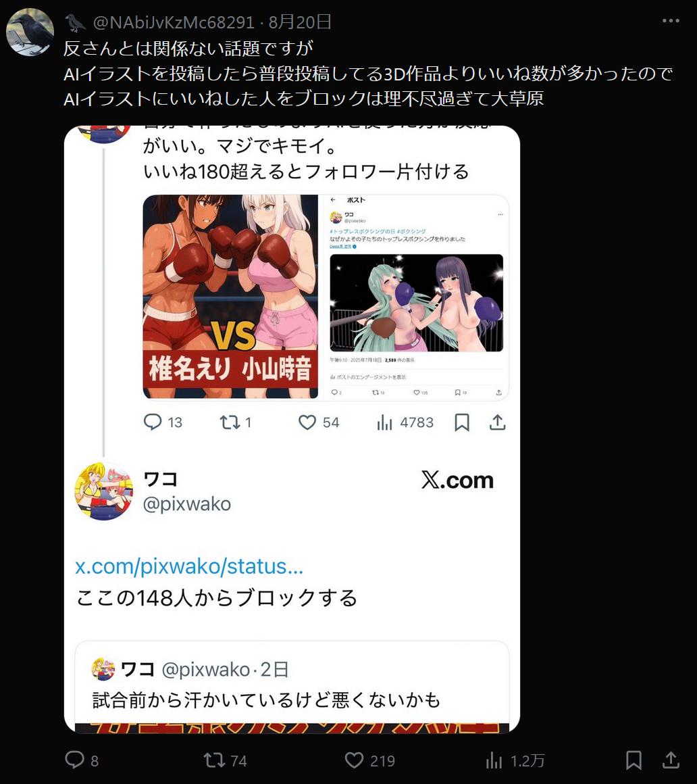Viewport: 697px width, 784px height.
Task: Open the three-dot more options menu
Action: coord(671,21)
